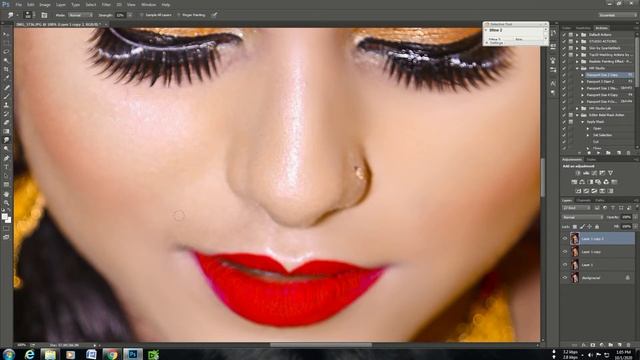Enable Finger Painting checkbox

click(178, 15)
